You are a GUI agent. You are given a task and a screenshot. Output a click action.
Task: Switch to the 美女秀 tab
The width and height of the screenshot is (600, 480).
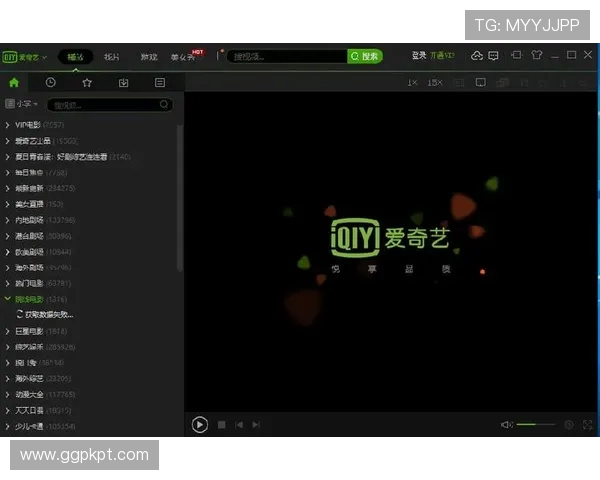click(x=182, y=57)
